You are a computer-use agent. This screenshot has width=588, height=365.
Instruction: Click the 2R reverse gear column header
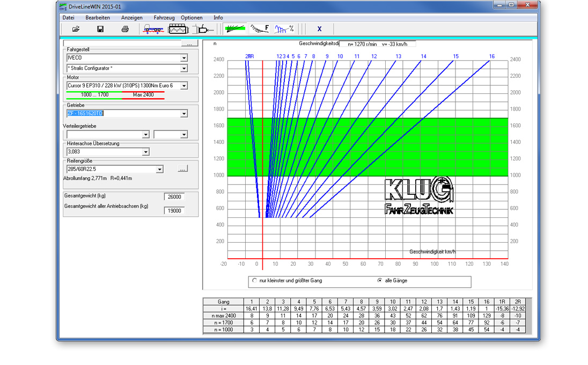pos(518,302)
